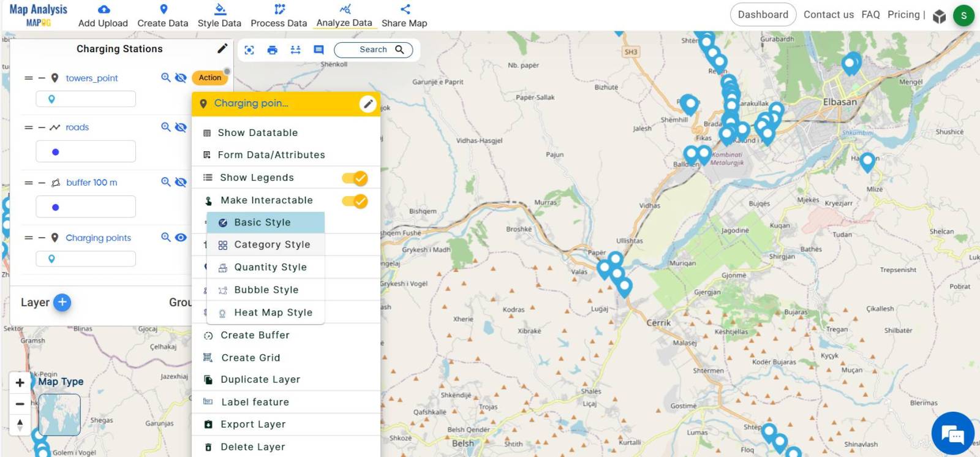Screen dimensions: 980x457
Task: Collapse the Charging points layer legend
Action: [42, 238]
